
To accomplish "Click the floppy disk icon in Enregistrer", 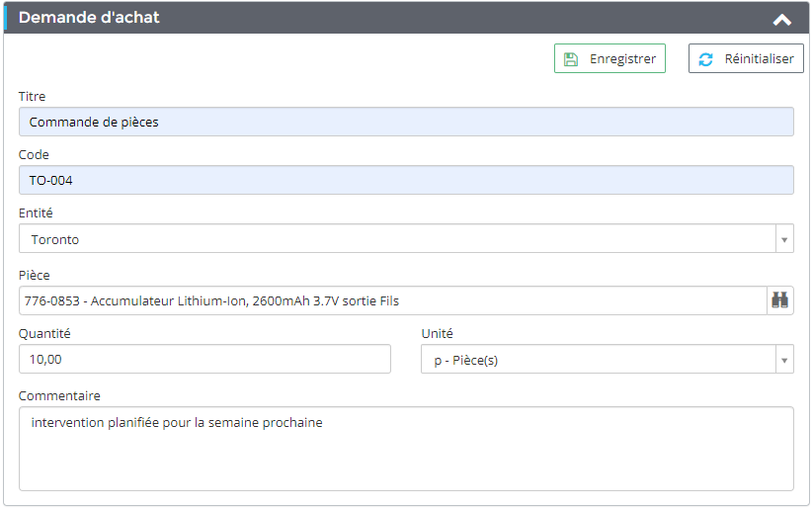I will click(x=571, y=59).
